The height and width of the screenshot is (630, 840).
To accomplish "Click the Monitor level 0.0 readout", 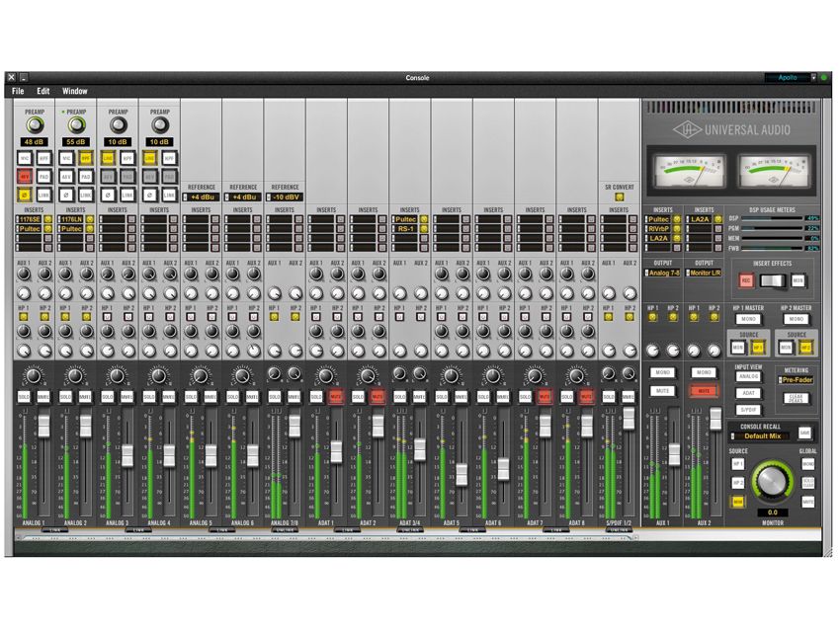I will (x=773, y=512).
